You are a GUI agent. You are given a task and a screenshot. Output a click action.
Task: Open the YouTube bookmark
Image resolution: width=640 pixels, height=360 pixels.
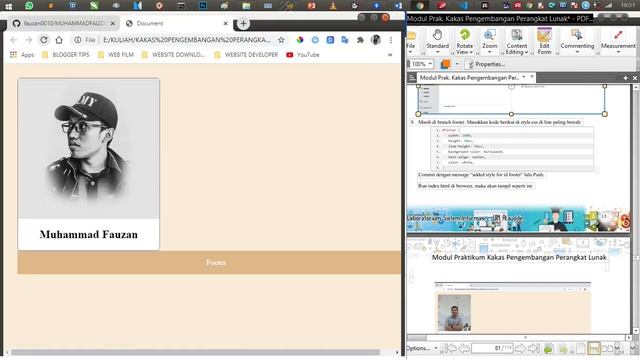(x=303, y=55)
